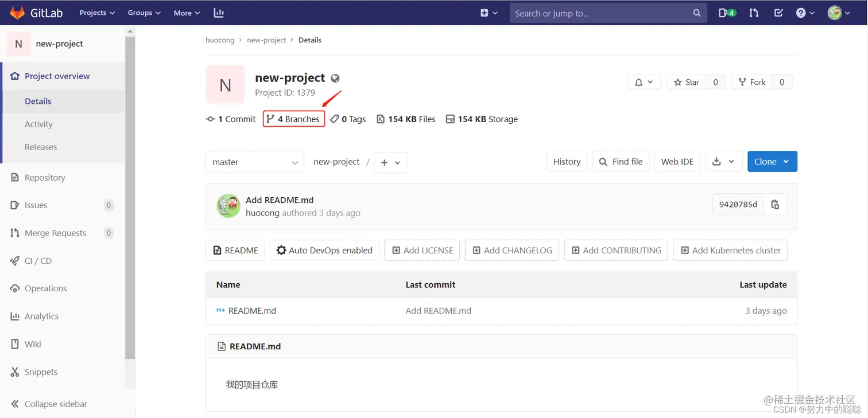Copy commit SHA to clipboard
868x418 pixels.
775,204
